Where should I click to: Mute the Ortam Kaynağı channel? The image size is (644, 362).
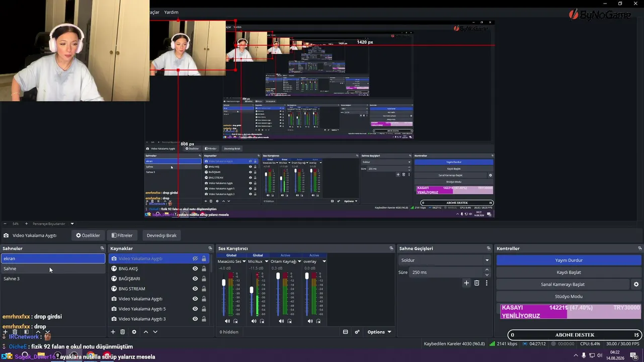(281, 321)
